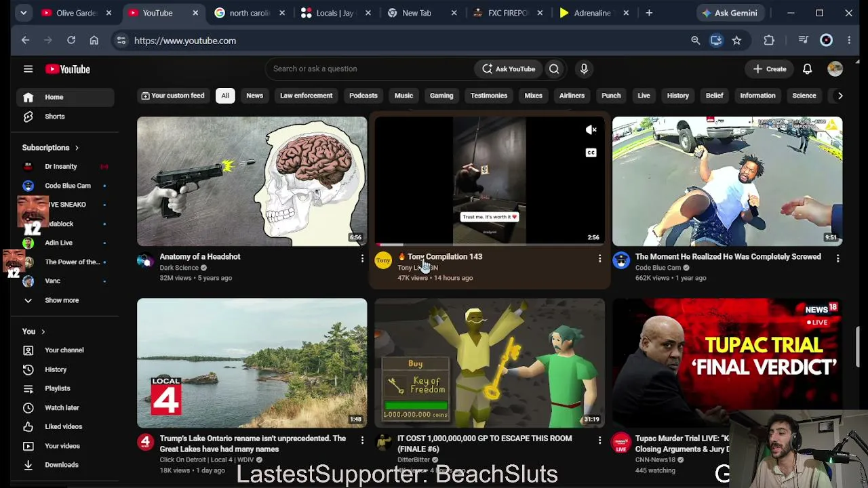This screenshot has width=868, height=488.
Task: Click the magnifier search button
Action: tap(554, 68)
